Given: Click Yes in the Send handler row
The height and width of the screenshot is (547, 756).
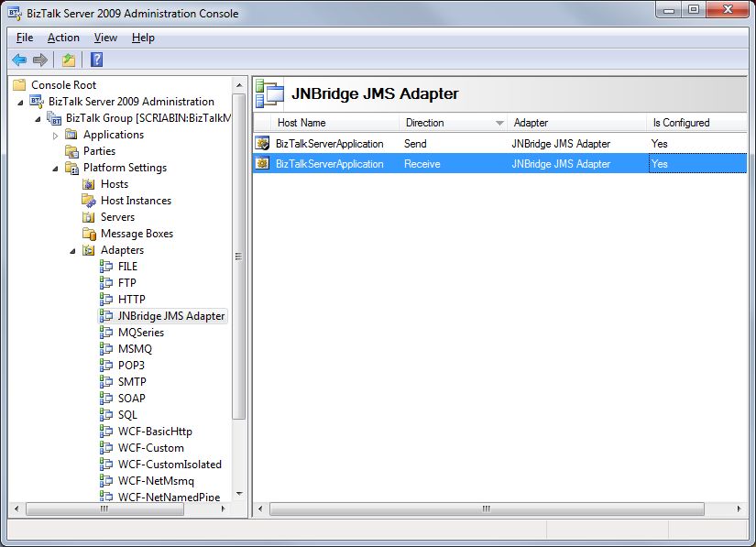Looking at the screenshot, I should click(659, 144).
